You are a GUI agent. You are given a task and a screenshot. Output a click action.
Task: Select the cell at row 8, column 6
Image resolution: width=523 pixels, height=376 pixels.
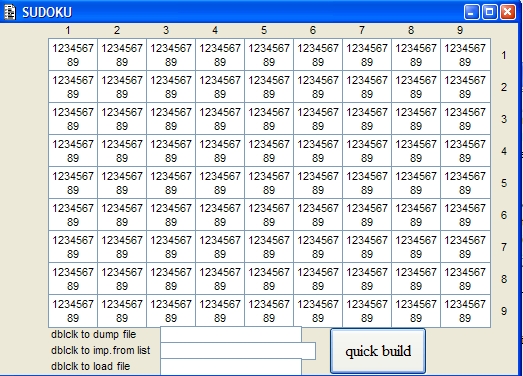click(x=318, y=279)
